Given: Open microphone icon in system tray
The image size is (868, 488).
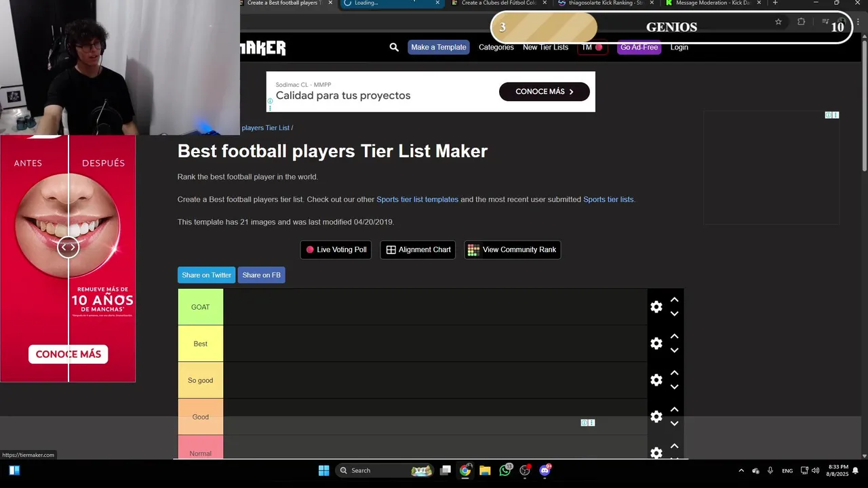Looking at the screenshot, I should click(x=770, y=470).
